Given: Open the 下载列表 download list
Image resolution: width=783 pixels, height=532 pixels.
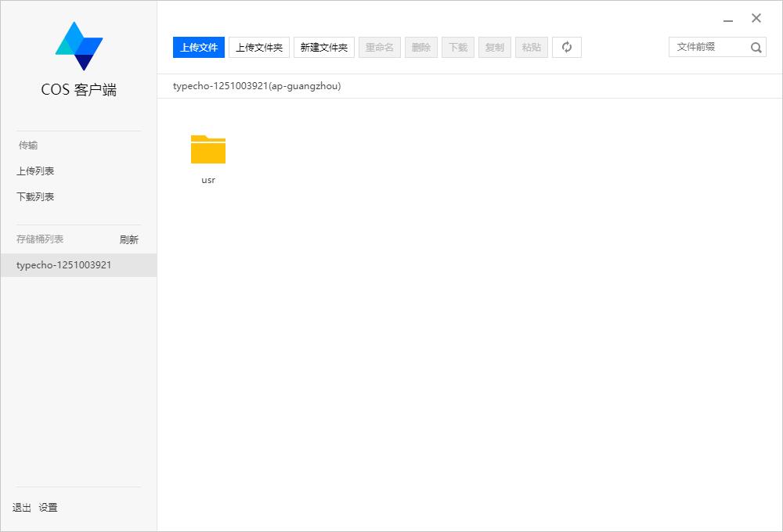Looking at the screenshot, I should [x=35, y=197].
